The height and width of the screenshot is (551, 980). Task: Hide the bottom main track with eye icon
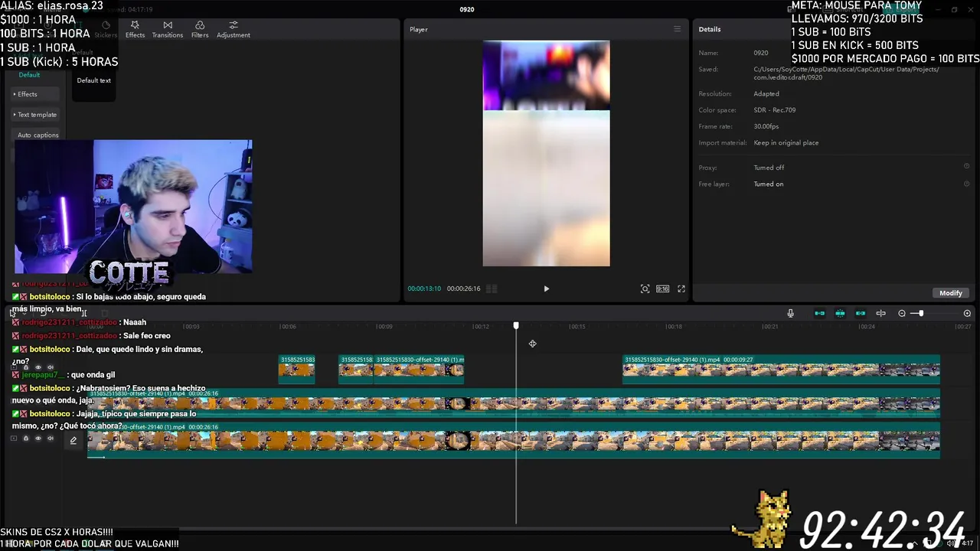(x=38, y=439)
